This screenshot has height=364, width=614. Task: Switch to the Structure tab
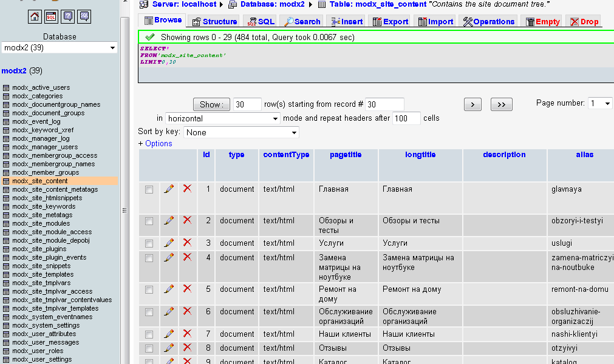[x=214, y=21]
